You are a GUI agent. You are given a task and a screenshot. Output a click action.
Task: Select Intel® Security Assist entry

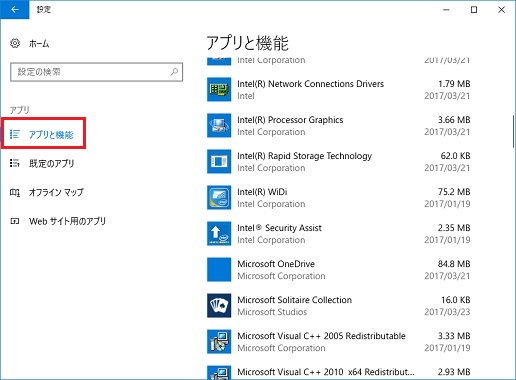click(x=338, y=233)
